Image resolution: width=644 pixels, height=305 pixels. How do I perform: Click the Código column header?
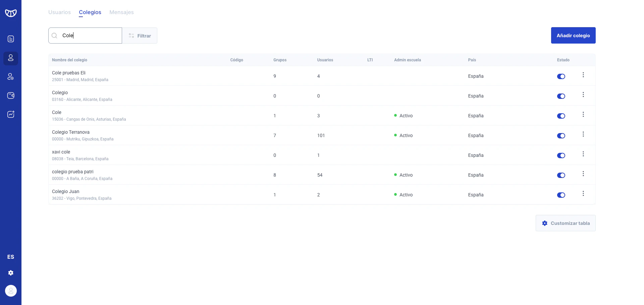[x=236, y=60]
